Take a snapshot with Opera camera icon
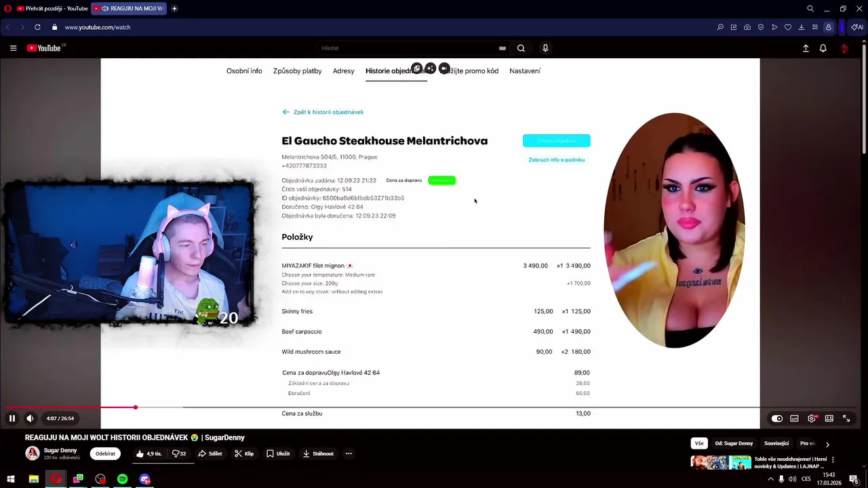The height and width of the screenshot is (488, 868). (x=747, y=27)
